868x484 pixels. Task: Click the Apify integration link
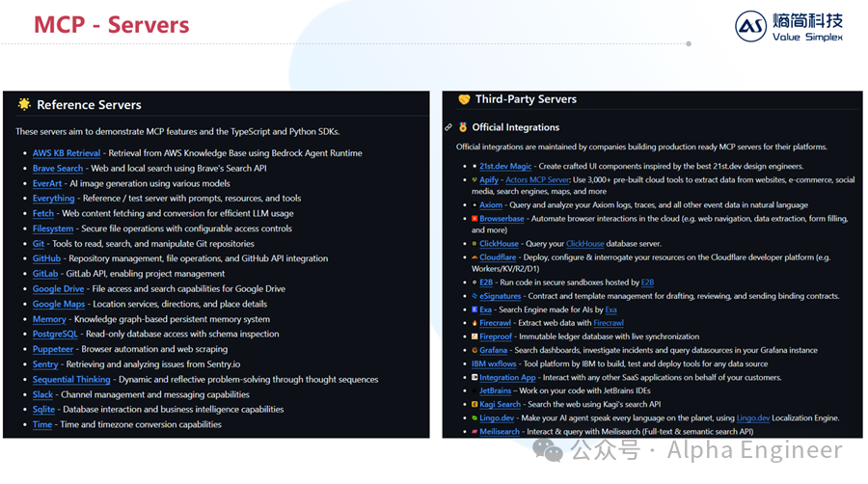tap(489, 180)
